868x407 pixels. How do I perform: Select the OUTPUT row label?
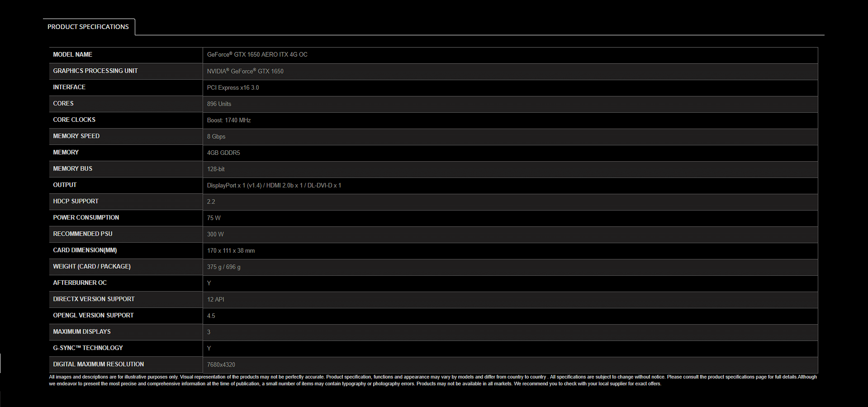(x=65, y=185)
